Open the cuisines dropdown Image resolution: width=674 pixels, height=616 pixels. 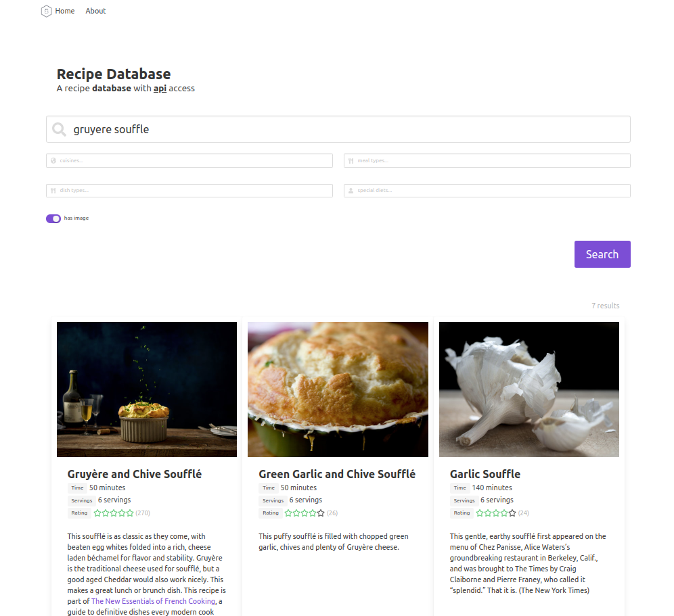[x=189, y=161]
